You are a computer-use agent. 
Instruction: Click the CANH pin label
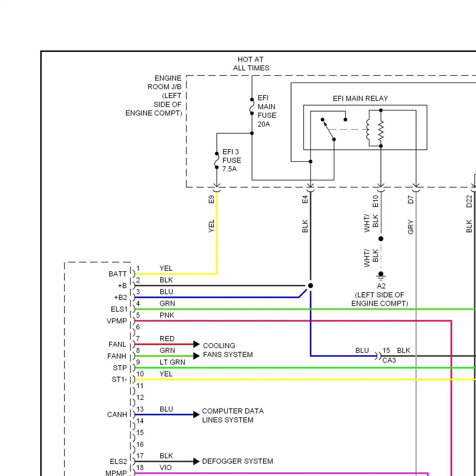[117, 414]
